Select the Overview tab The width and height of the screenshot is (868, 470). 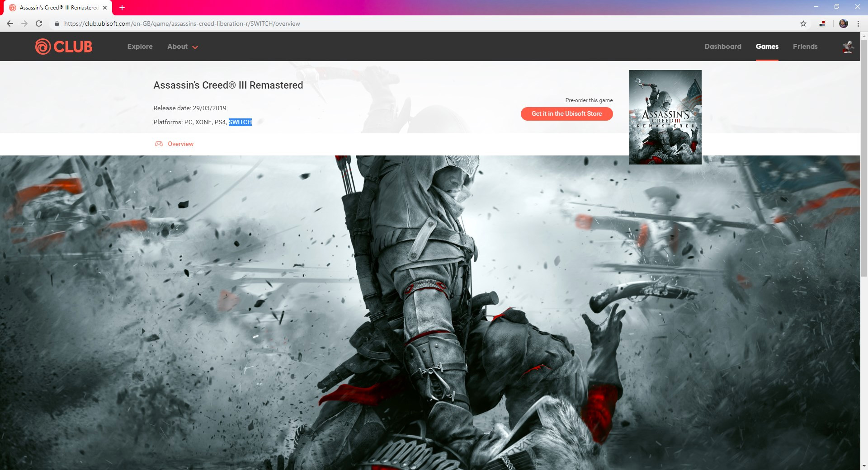(x=180, y=144)
